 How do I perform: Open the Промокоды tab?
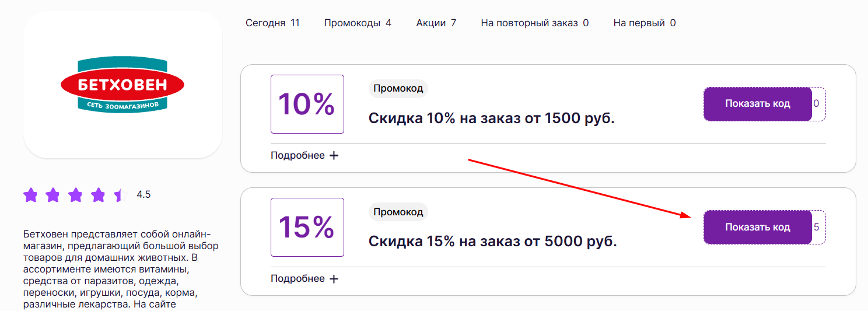coord(358,23)
